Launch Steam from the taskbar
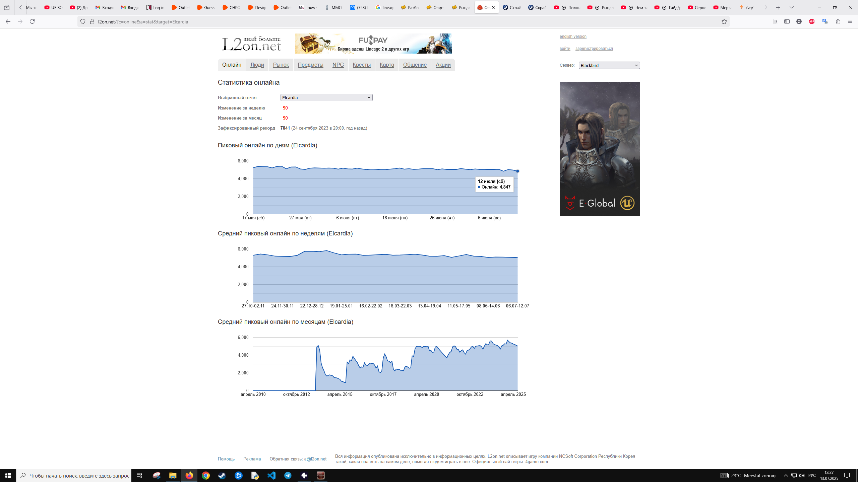 coord(222,476)
